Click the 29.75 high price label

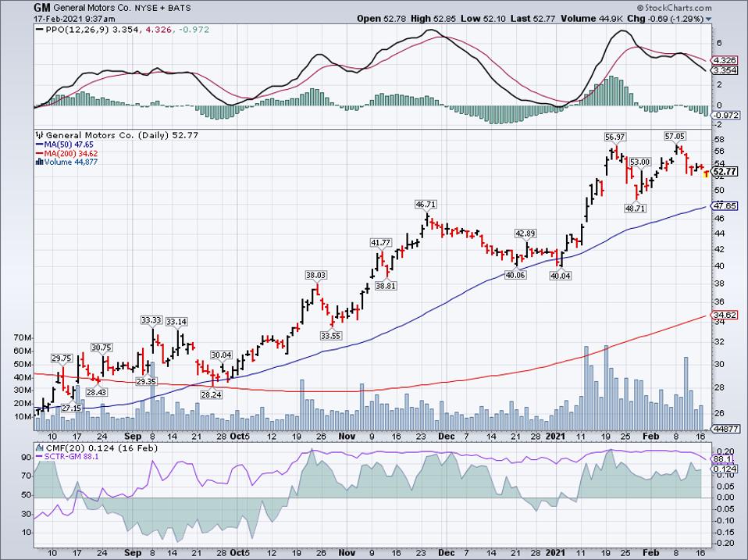[x=62, y=358]
